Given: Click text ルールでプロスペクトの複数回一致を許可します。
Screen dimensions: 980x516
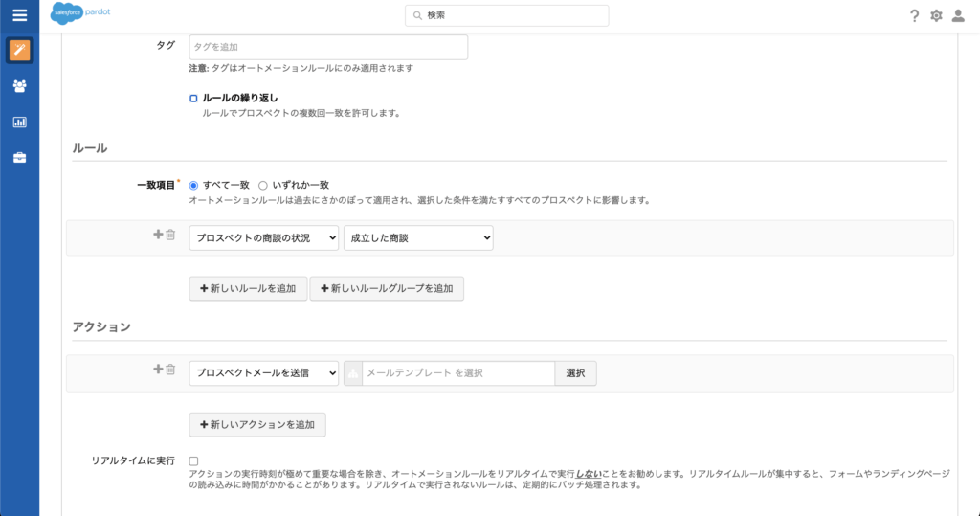Looking at the screenshot, I should click(302, 113).
